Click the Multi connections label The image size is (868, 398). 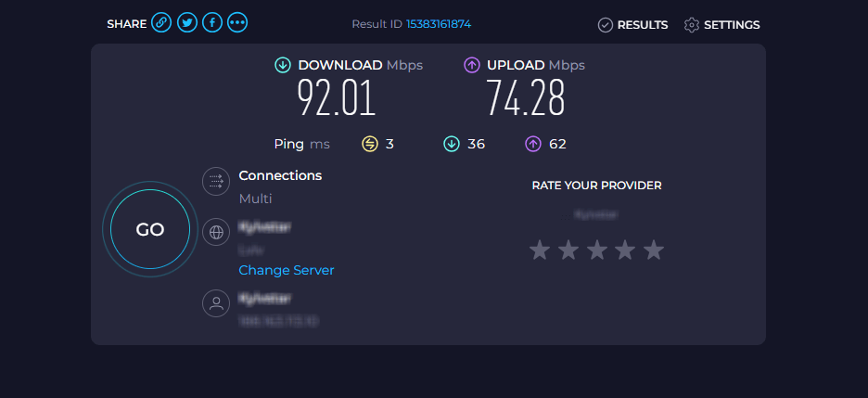(255, 199)
